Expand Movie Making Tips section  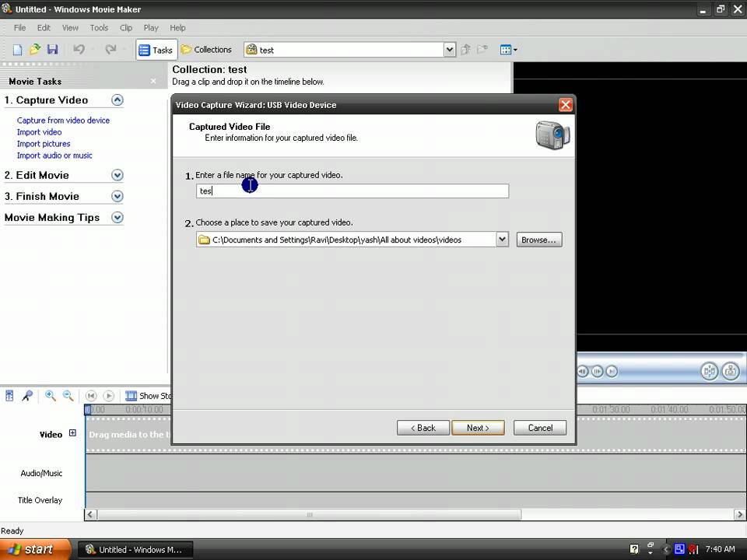117,218
